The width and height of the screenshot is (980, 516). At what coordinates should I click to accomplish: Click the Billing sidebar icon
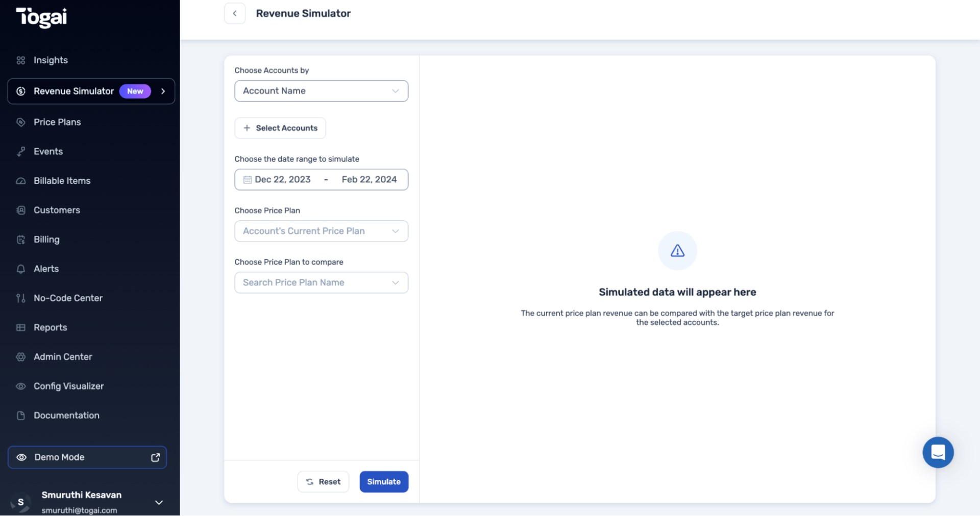coord(21,239)
